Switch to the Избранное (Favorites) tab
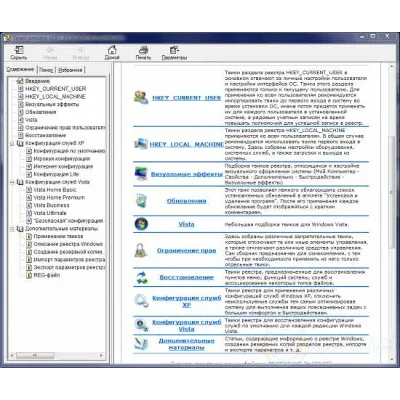The width and height of the screenshot is (400, 400). [x=70, y=70]
